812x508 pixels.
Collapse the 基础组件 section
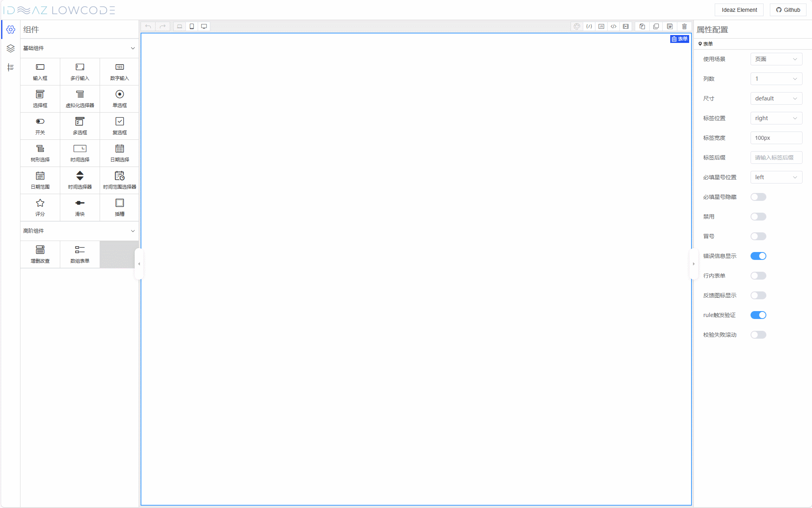click(x=133, y=48)
